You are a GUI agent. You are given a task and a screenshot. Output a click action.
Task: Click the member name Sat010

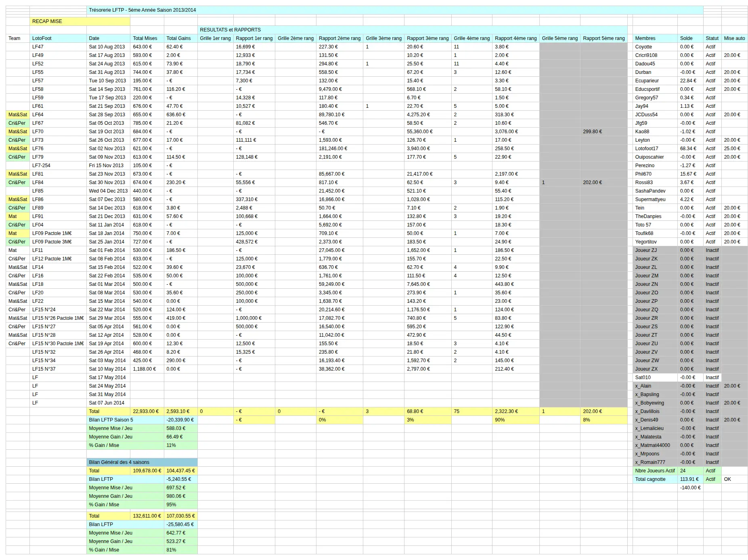coord(655,378)
